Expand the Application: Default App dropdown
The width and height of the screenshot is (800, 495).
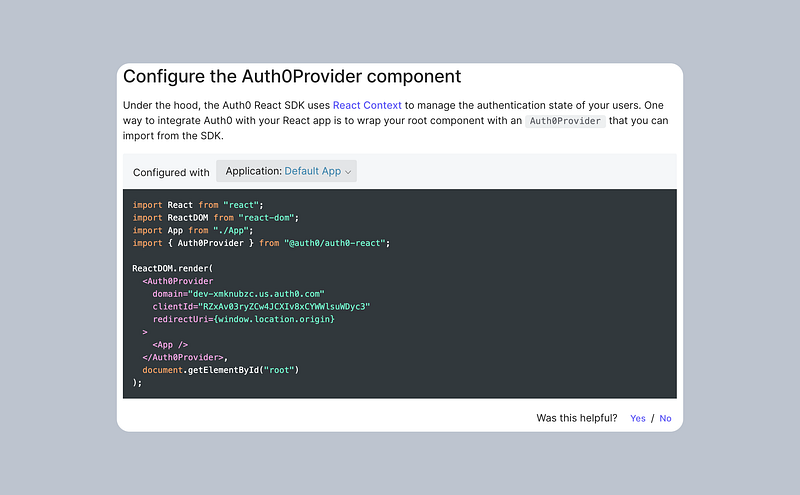(286, 171)
